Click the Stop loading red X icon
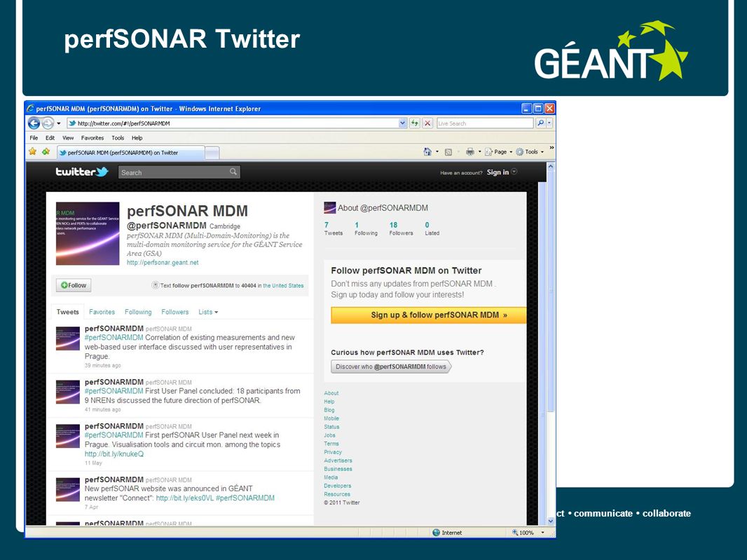747x560 pixels. tap(427, 123)
